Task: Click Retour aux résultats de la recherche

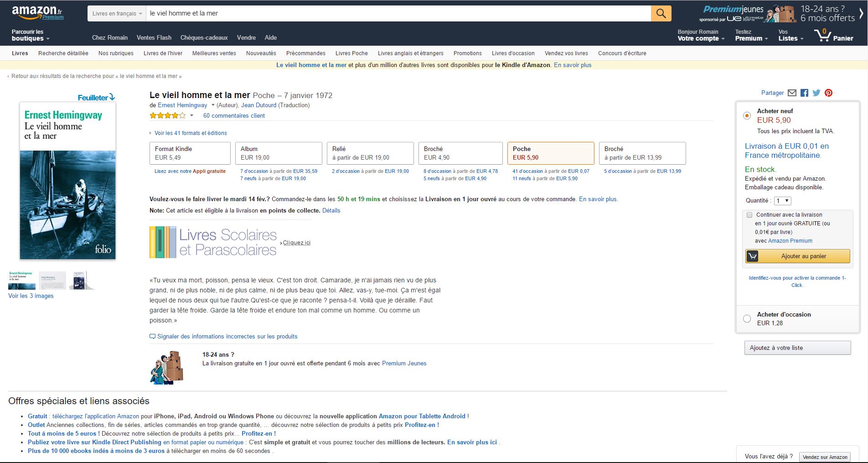Action: [x=96, y=76]
